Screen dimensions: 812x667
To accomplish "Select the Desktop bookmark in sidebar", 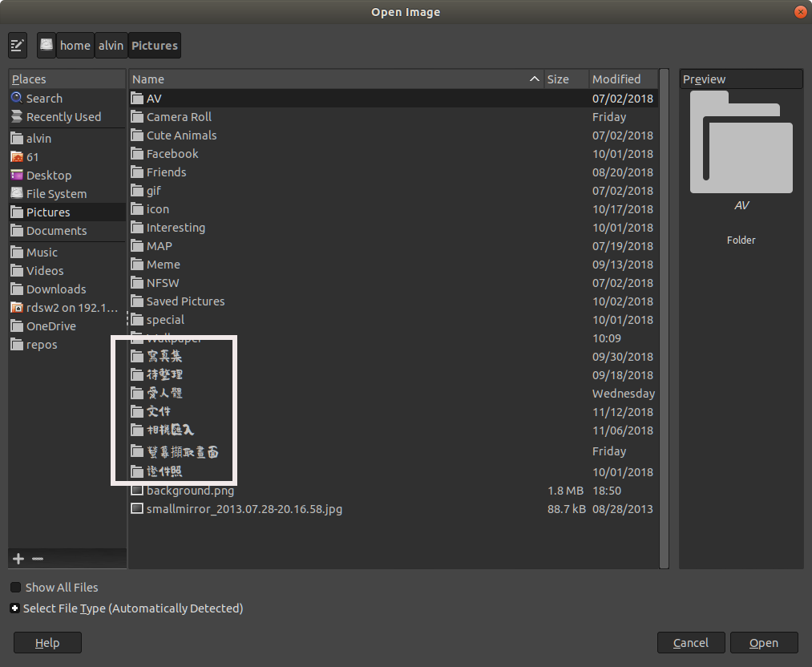I will coord(48,176).
